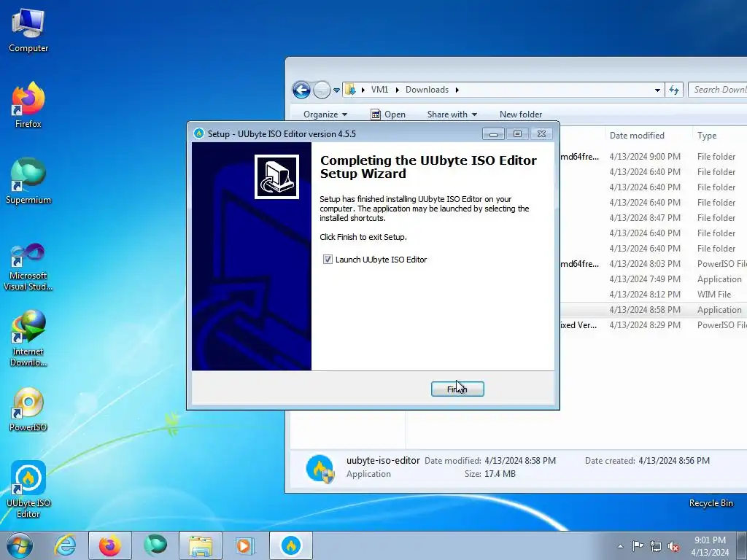This screenshot has height=560, width=747.
Task: Select the 4/13/2024 9:00 PM File folder row
Action: point(653,157)
